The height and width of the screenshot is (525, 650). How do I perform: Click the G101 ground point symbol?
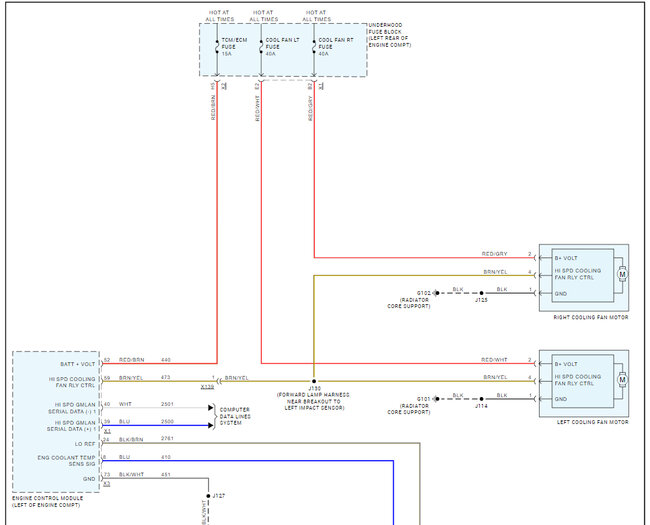coord(437,399)
